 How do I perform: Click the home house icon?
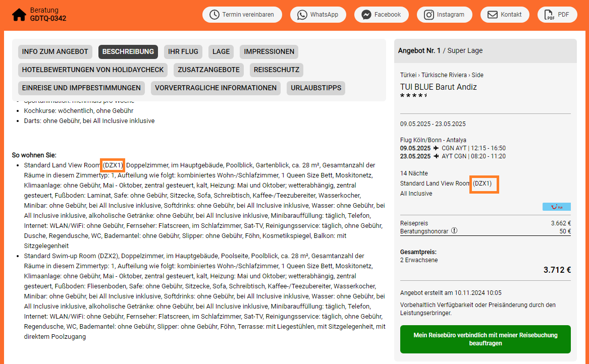pos(19,15)
